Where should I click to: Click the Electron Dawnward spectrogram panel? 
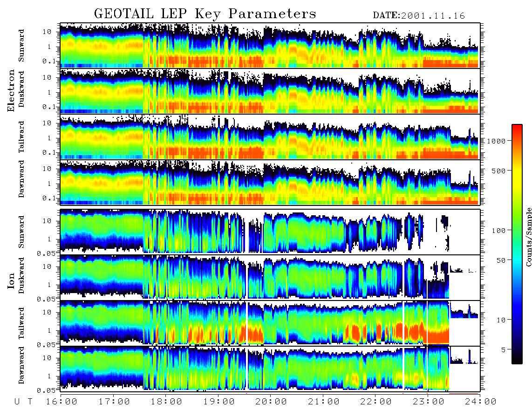[x=270, y=183]
